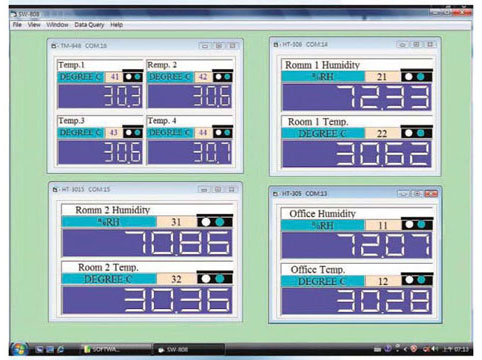Click channel number 44 field
Viewport: 482px width, 360px height.
click(203, 133)
